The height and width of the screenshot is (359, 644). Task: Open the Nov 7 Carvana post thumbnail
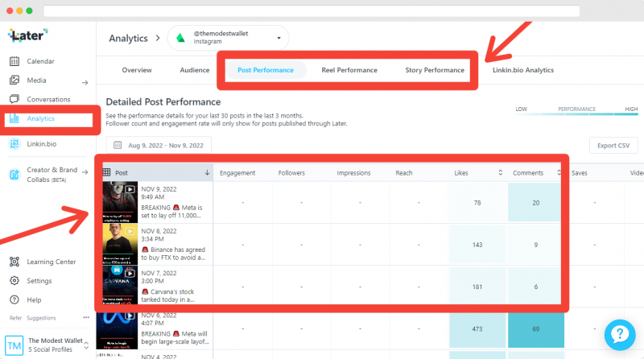[x=120, y=285]
